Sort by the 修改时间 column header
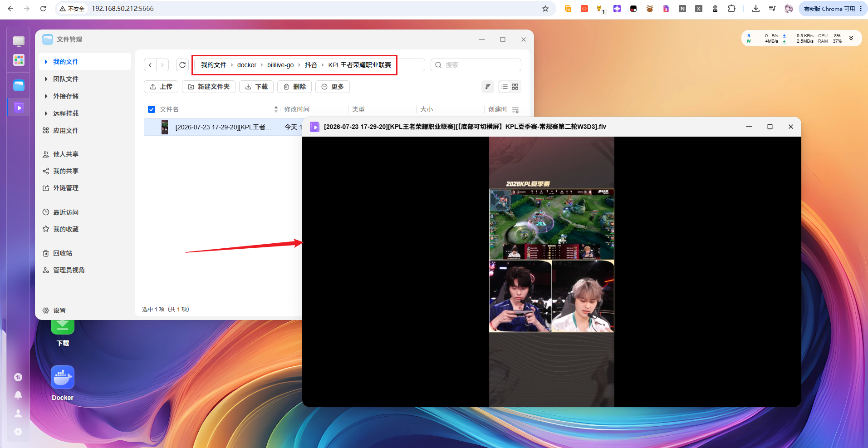Image resolution: width=868 pixels, height=448 pixels. (297, 109)
